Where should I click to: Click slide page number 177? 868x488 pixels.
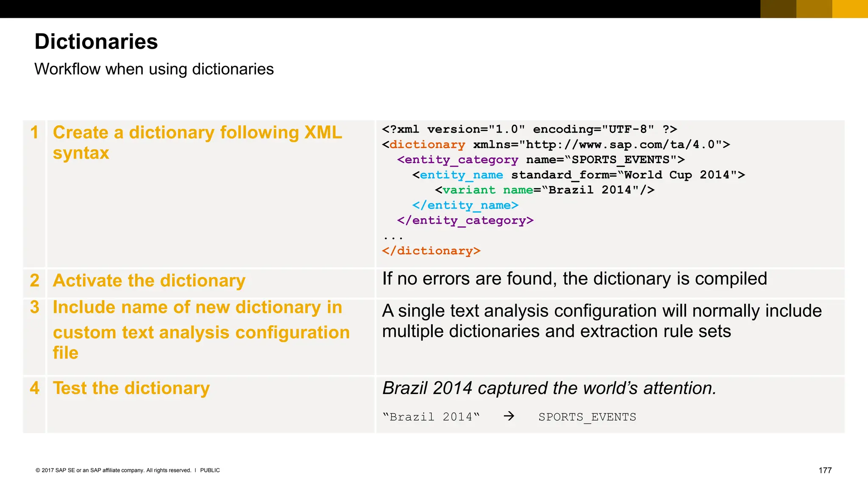coord(825,470)
